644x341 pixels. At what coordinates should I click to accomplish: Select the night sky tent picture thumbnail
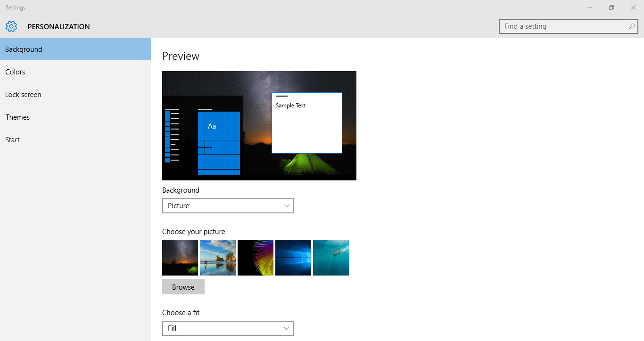[x=180, y=258]
